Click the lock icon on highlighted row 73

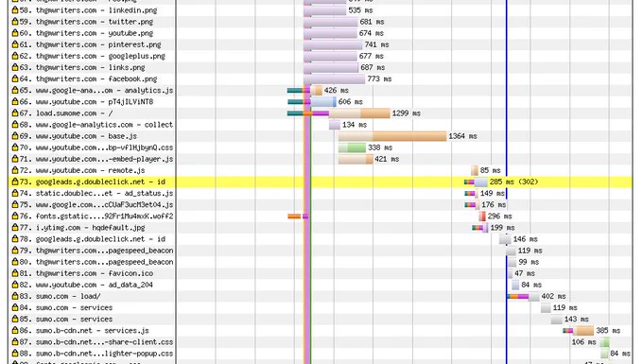(15, 182)
